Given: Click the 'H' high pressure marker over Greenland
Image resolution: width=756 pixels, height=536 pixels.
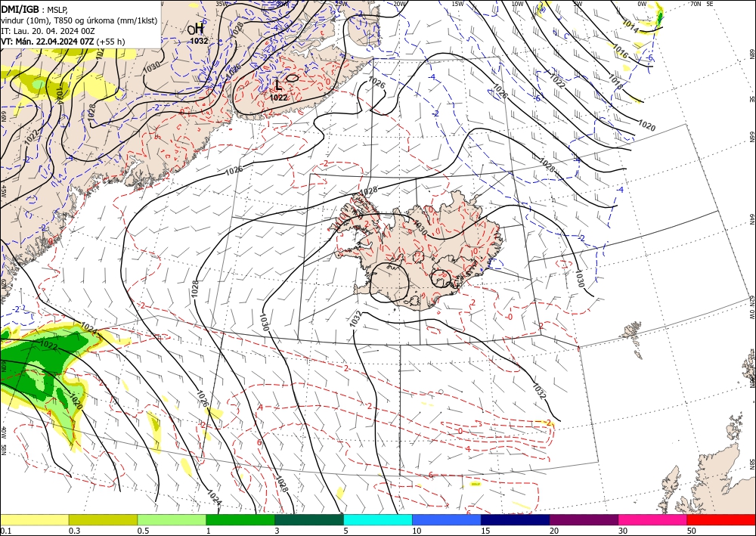Looking at the screenshot, I should click(198, 29).
